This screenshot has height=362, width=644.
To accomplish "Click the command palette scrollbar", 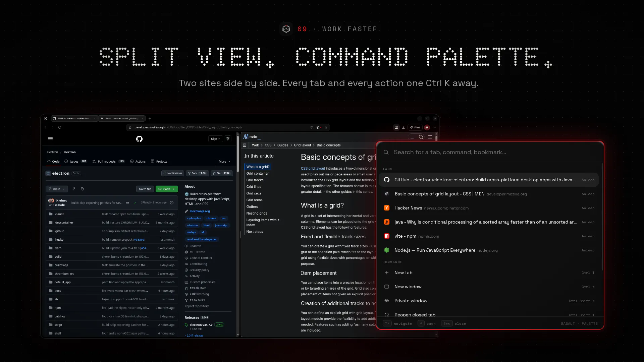I will point(602,217).
